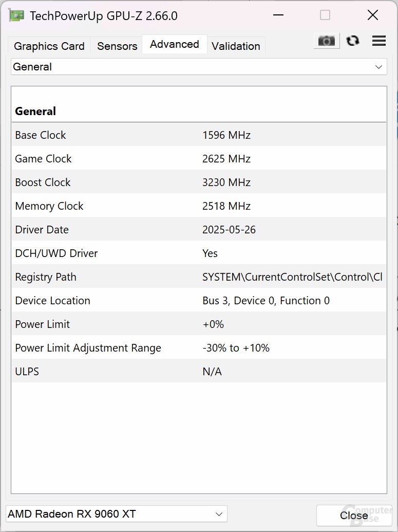The width and height of the screenshot is (398, 532).
Task: Click the SYSTEM\CurrentControlSet registry value
Action: click(292, 277)
